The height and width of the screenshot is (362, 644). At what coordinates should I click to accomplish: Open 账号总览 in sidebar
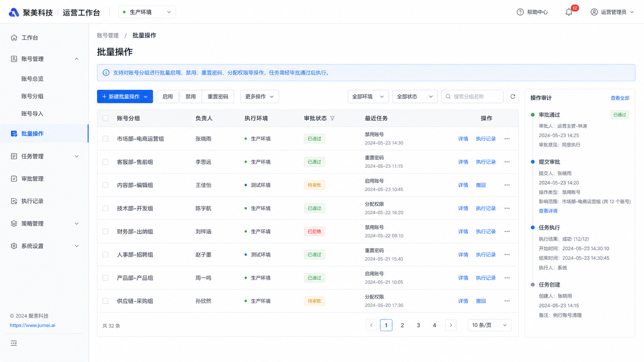32,79
